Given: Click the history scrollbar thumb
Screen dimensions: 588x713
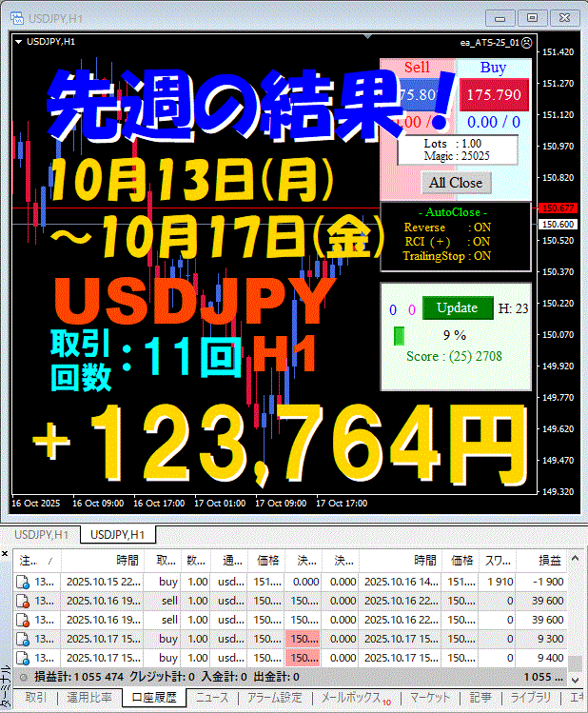Looking at the screenshot, I should (575, 663).
